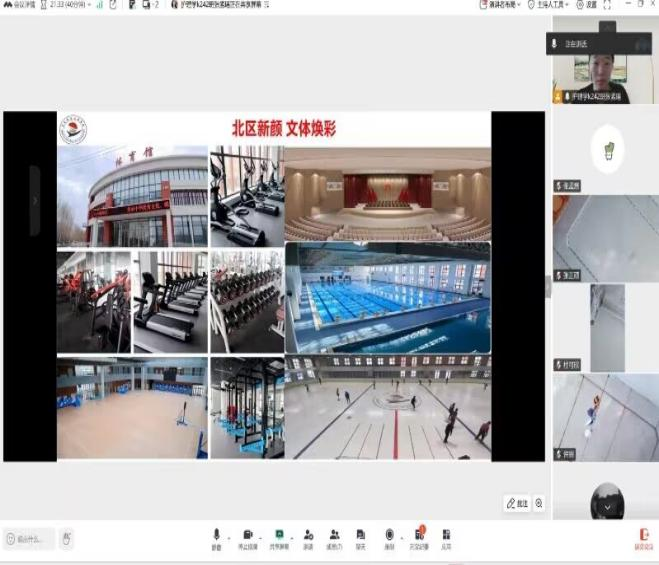Select the shared screen title tab
Image resolution: width=659 pixels, height=565 pixels.
click(x=215, y=5)
